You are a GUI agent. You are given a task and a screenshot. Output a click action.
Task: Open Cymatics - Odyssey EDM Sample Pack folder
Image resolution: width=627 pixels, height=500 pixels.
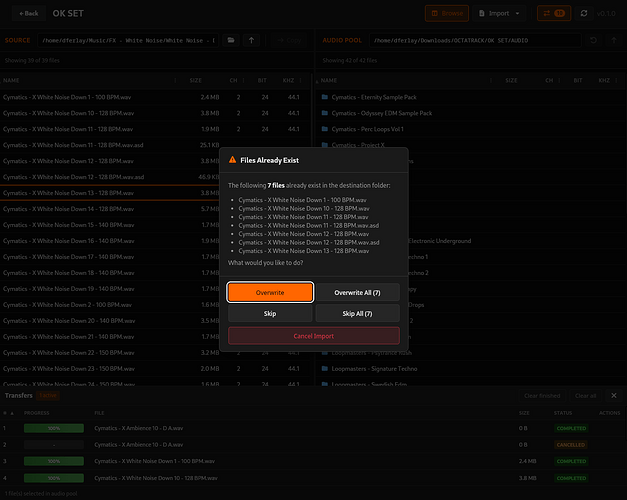pos(471,113)
